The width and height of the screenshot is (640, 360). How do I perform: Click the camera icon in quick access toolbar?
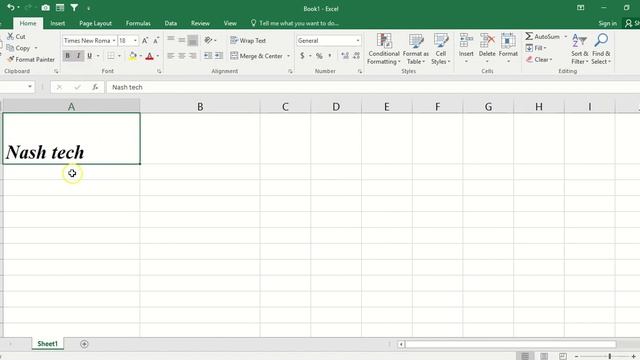(x=45, y=8)
